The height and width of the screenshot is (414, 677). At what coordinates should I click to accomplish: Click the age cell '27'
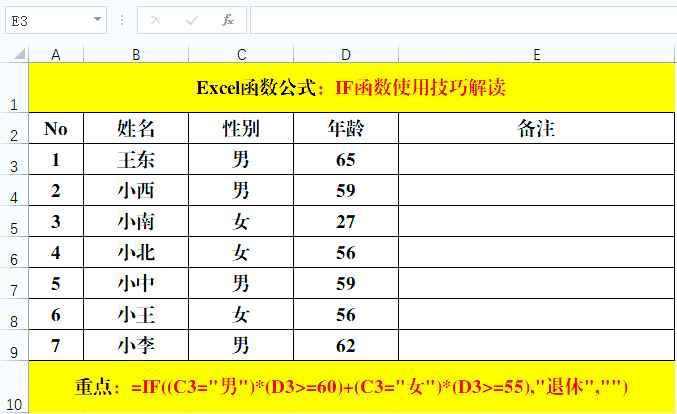pyautogui.click(x=346, y=221)
